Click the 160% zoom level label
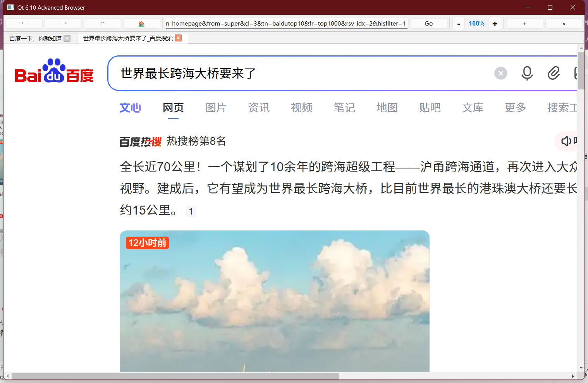Image resolution: width=588 pixels, height=383 pixels. (476, 24)
